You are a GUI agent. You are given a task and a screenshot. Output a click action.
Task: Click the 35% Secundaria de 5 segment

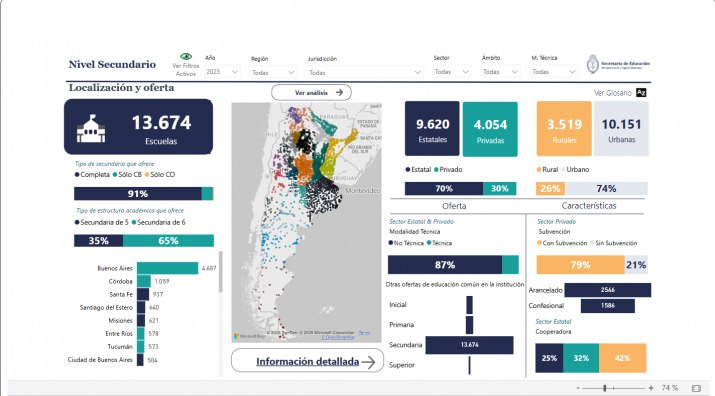(98, 240)
